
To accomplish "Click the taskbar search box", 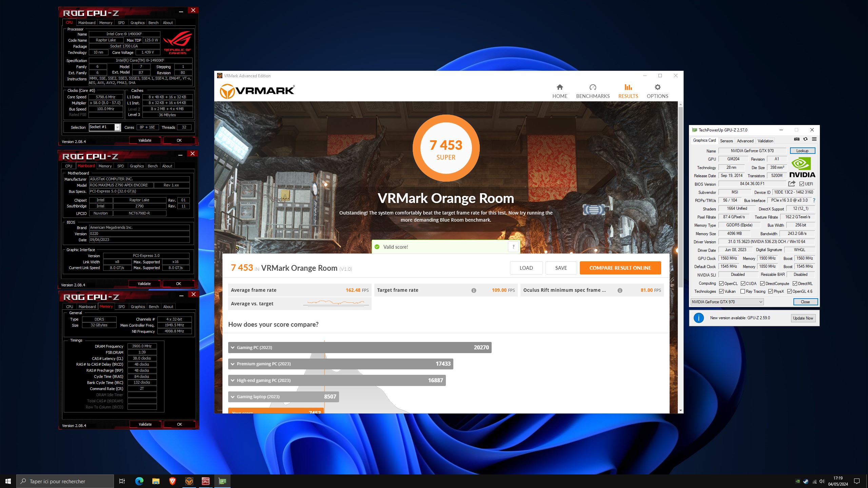I will tap(65, 481).
